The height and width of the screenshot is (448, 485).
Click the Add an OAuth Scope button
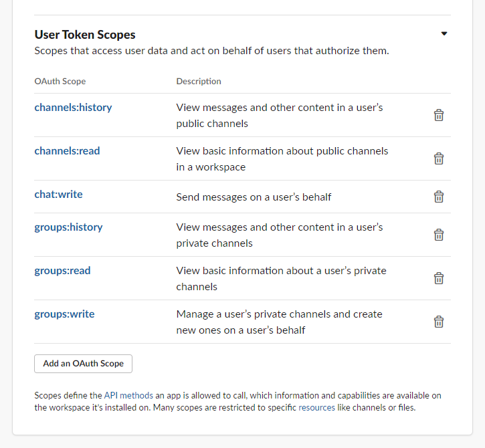[x=83, y=364]
